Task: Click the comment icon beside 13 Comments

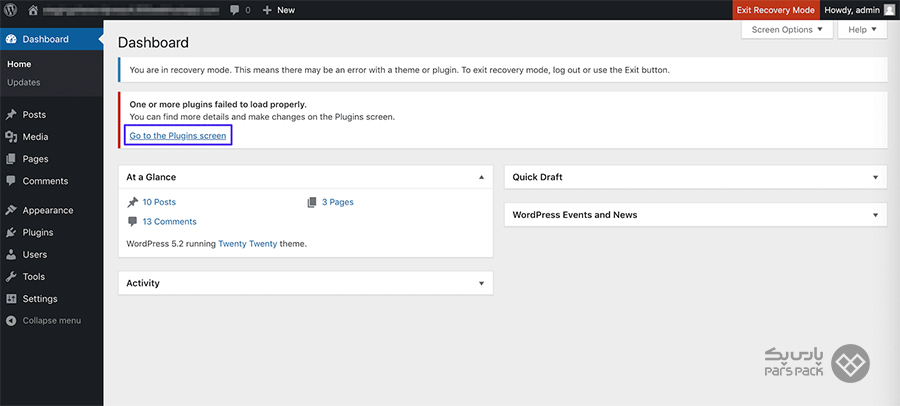Action: pos(133,222)
